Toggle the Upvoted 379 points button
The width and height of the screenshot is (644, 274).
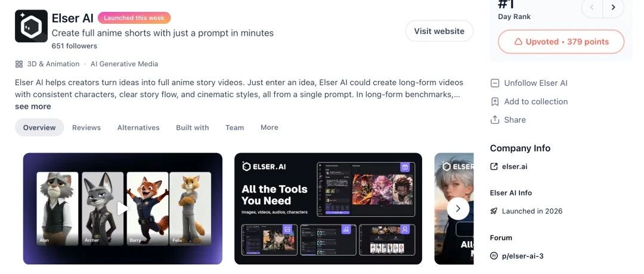pos(561,42)
